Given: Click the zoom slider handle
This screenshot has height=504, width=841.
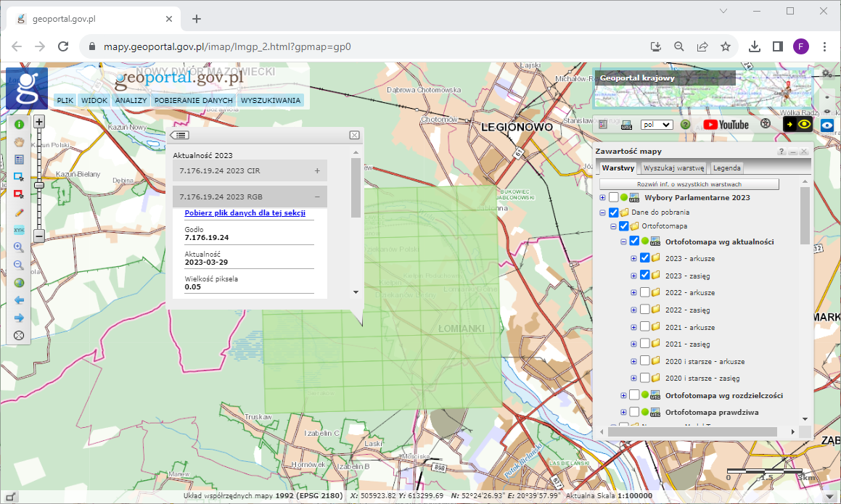Looking at the screenshot, I should coord(39,186).
